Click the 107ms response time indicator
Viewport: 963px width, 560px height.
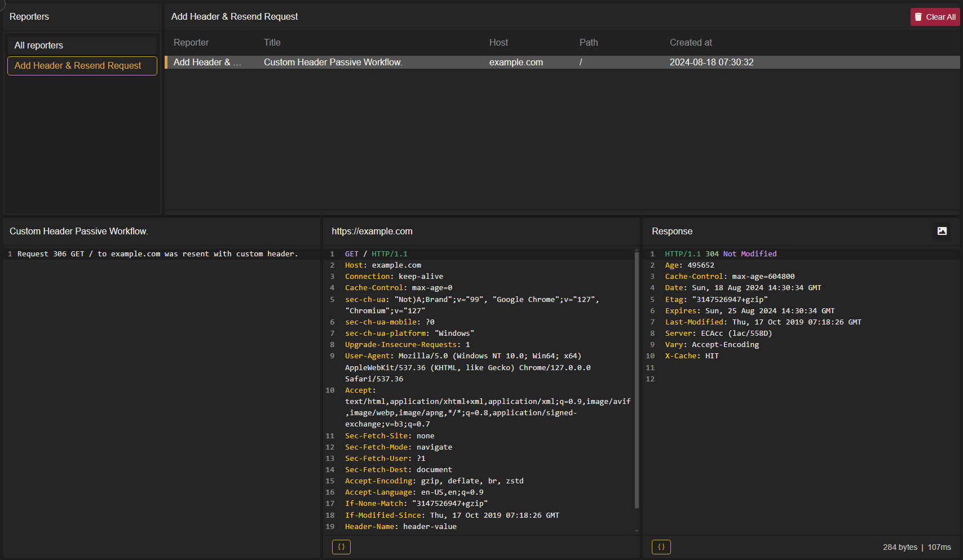tap(939, 547)
